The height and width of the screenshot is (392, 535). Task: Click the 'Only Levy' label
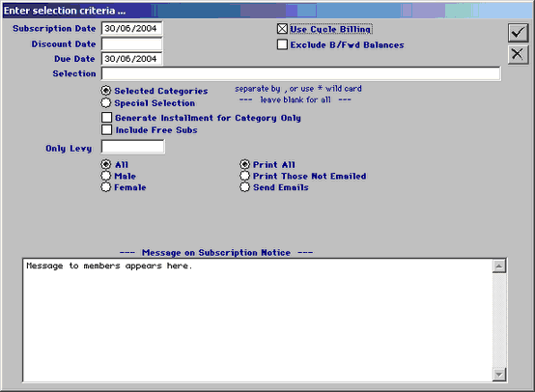[x=69, y=149]
